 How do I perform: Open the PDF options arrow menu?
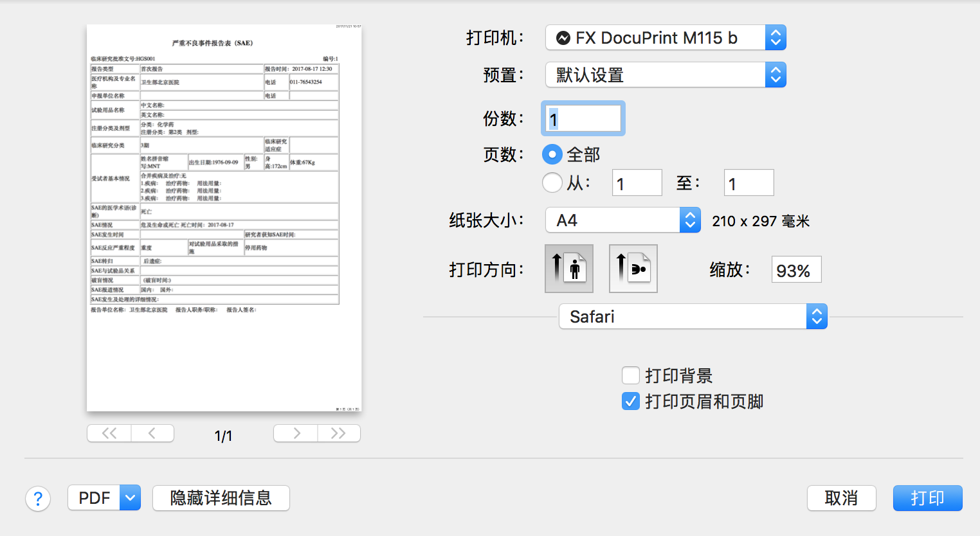[131, 498]
